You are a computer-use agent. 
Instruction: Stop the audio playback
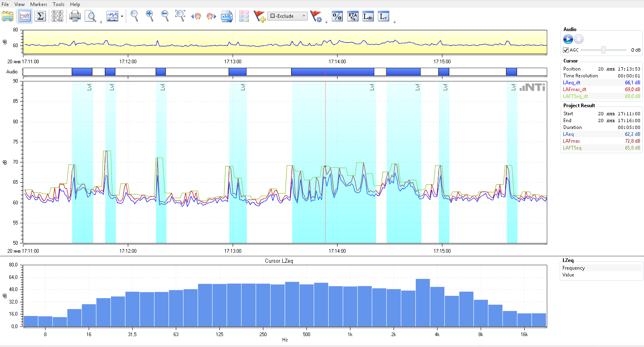pos(579,39)
